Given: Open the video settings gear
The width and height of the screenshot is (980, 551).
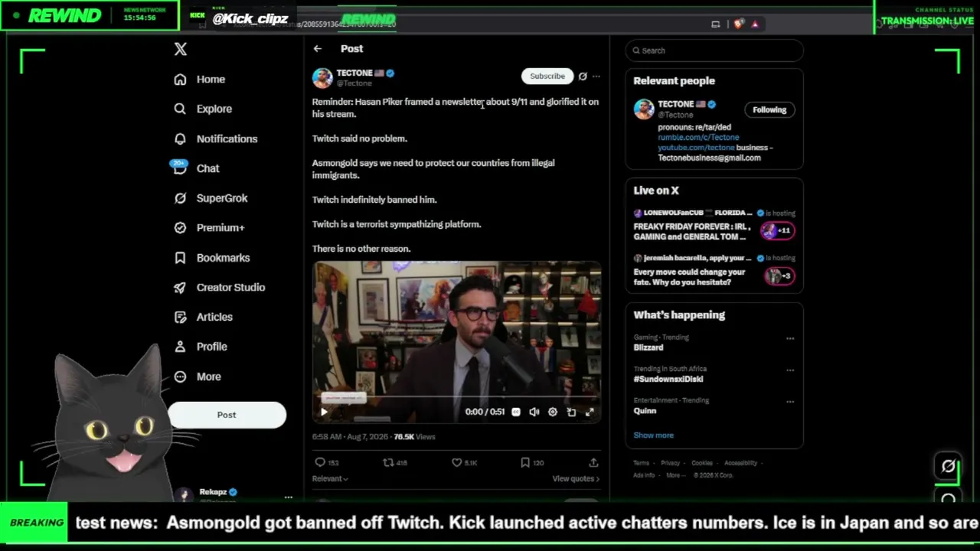Looking at the screenshot, I should coord(553,412).
